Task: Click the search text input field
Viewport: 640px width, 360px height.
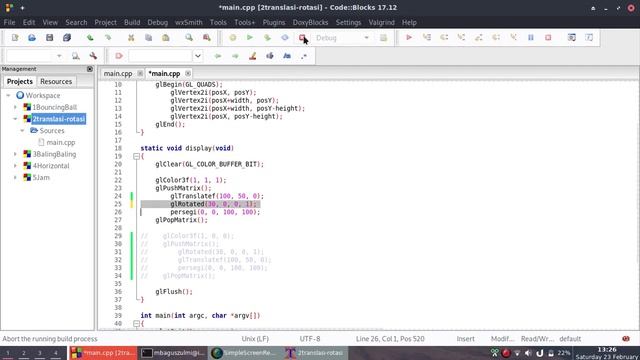Action: tap(160, 56)
